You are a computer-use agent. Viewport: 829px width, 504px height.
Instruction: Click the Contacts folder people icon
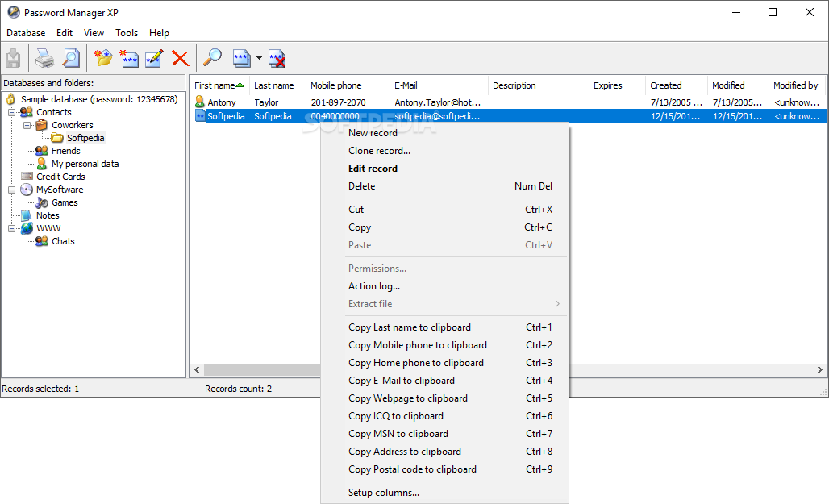point(27,112)
